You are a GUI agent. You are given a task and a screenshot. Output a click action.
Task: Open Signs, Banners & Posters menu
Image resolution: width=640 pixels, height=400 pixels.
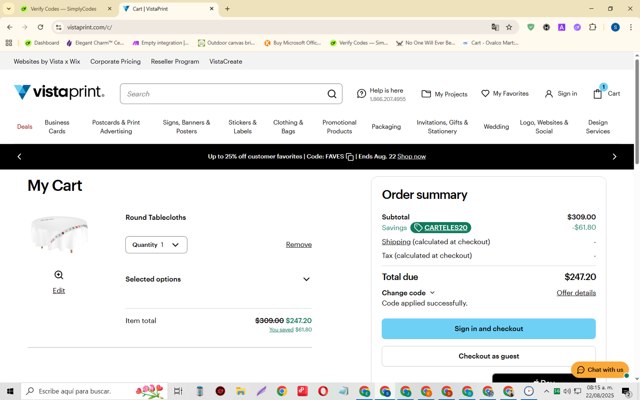[x=187, y=127]
